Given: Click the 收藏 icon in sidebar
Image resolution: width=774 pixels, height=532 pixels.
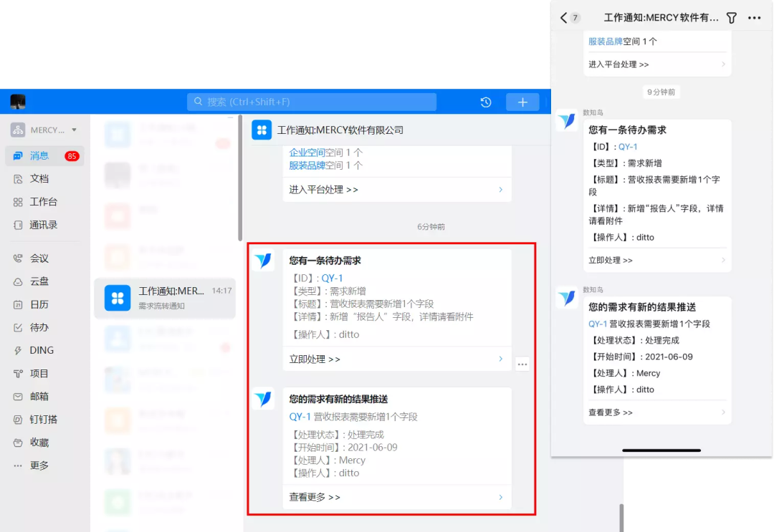Looking at the screenshot, I should click(18, 442).
